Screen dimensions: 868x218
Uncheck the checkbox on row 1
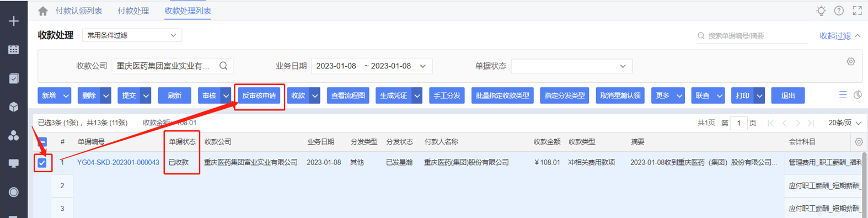[42, 163]
